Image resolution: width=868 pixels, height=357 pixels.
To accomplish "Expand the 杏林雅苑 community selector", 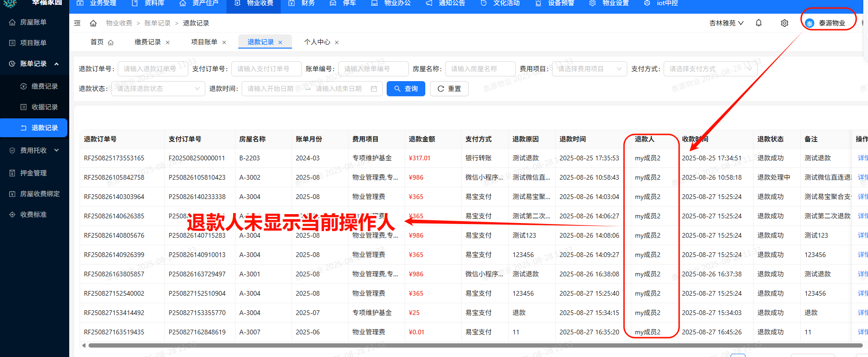I will point(726,23).
